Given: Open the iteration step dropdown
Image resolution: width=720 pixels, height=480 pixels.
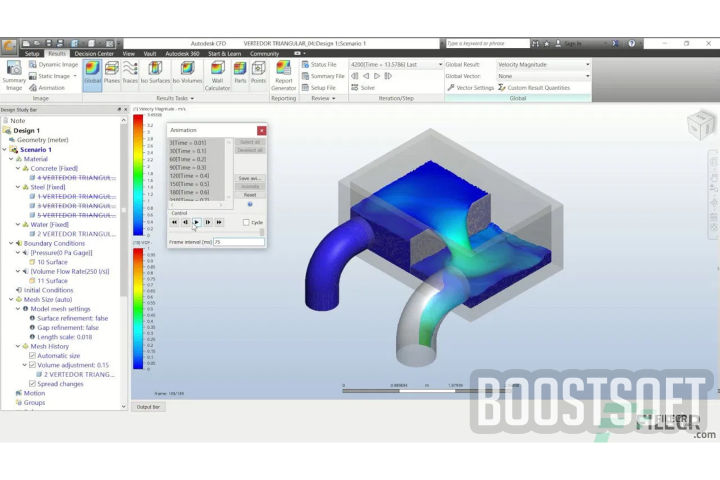Looking at the screenshot, I should point(440,65).
